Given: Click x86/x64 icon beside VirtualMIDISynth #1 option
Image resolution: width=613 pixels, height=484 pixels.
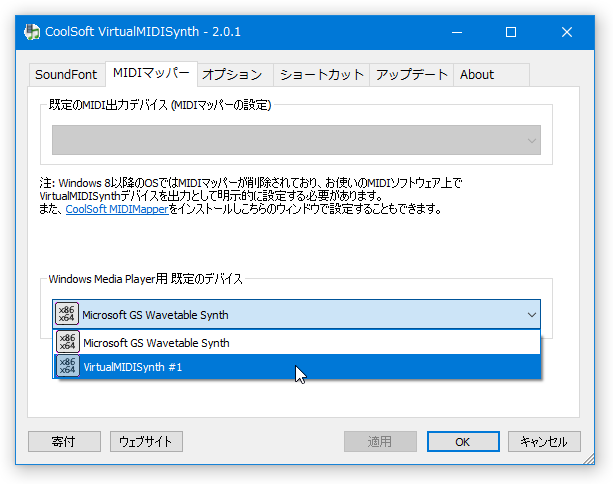Looking at the screenshot, I should [67, 366].
